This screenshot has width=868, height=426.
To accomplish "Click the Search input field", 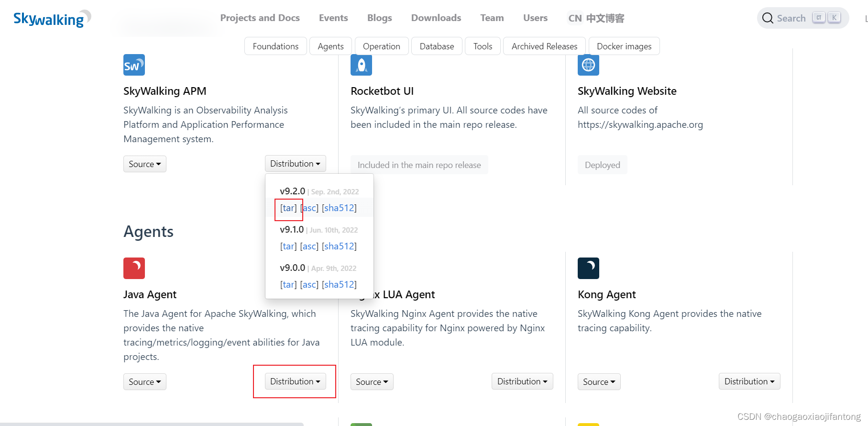I will click(803, 18).
